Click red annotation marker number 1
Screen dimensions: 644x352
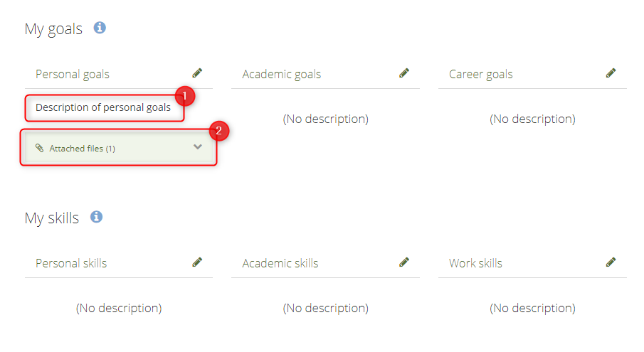pos(185,96)
